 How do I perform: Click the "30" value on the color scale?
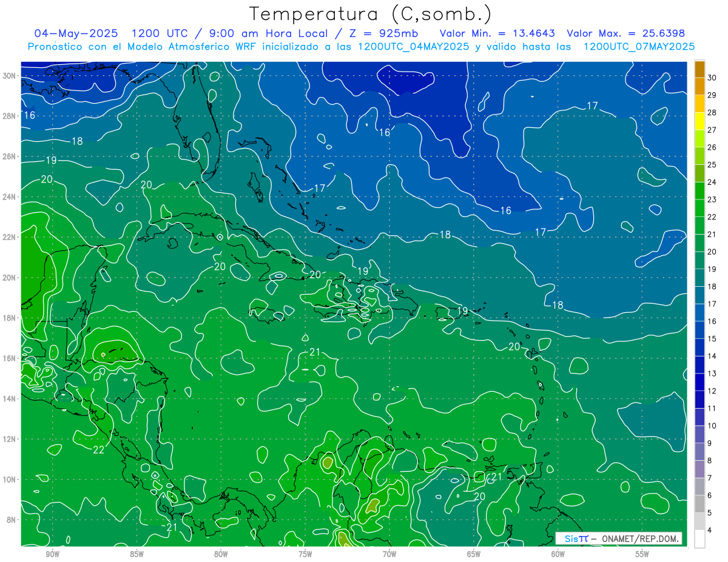(712, 78)
